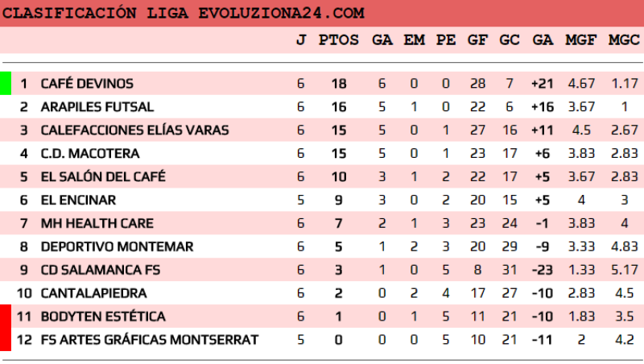Select Deportivo Montemar team name

105,246
